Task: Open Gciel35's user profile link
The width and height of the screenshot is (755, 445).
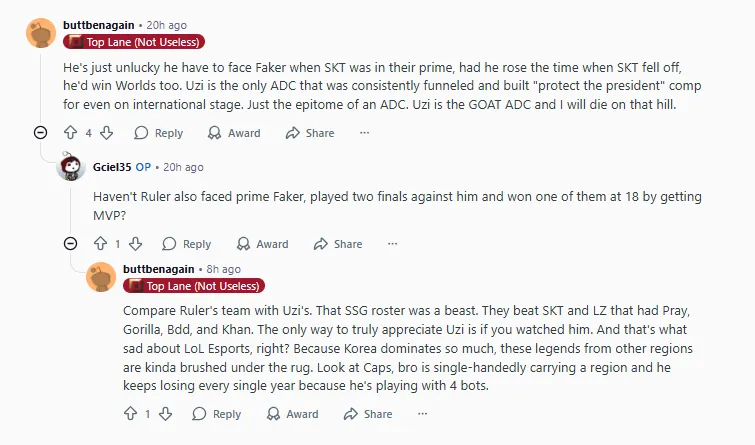Action: pos(110,167)
